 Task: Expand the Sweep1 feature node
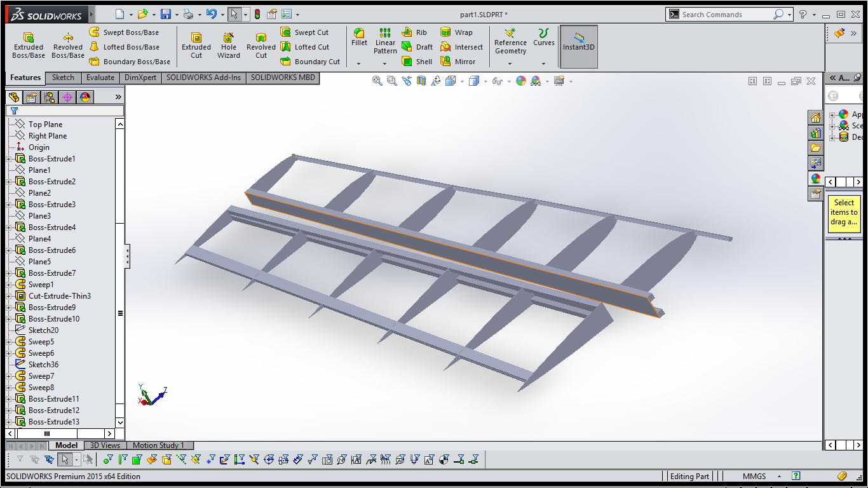click(10, 285)
